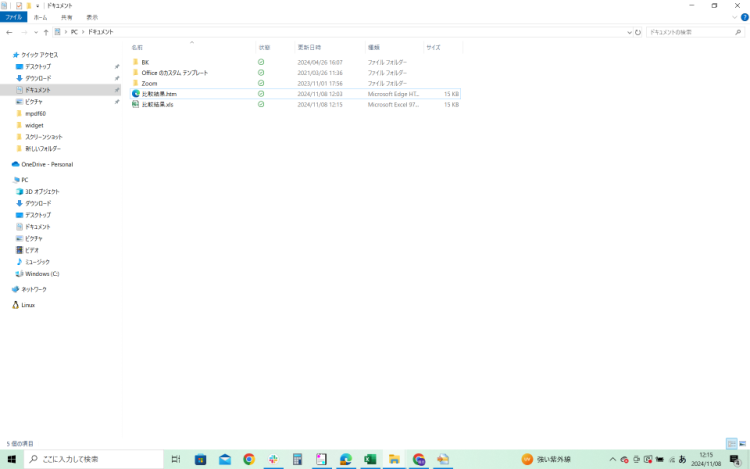Viewport: 750px width, 469px height.
Task: Open Chrome from the Windows taskbar
Action: [249, 459]
